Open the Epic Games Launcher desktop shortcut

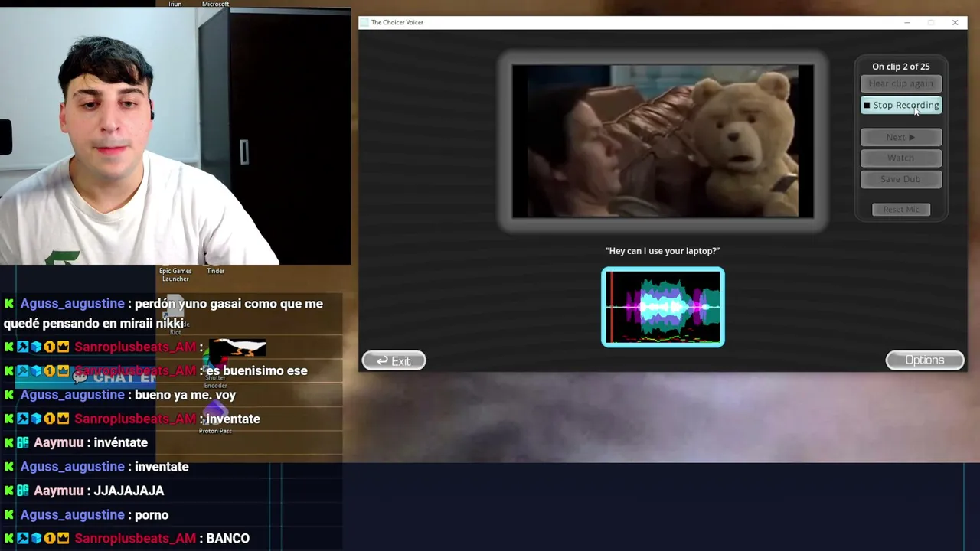point(175,275)
